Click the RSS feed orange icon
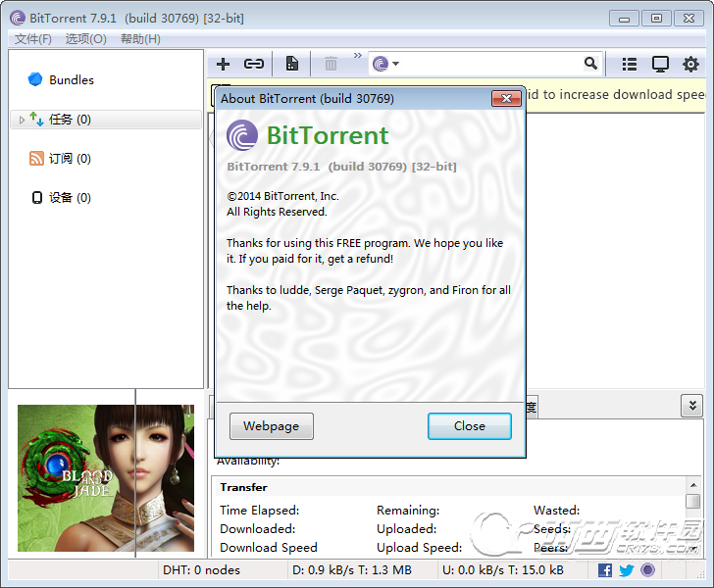 pyautogui.click(x=36, y=159)
